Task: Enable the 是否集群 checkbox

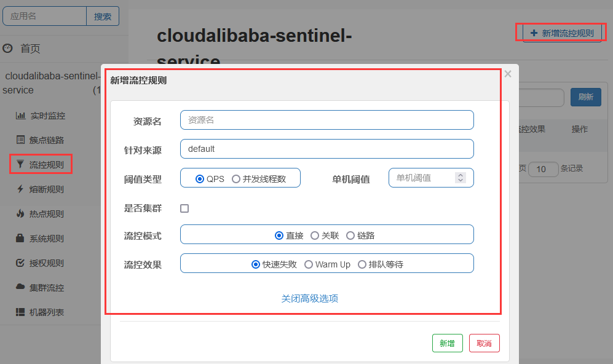Action: tap(184, 208)
